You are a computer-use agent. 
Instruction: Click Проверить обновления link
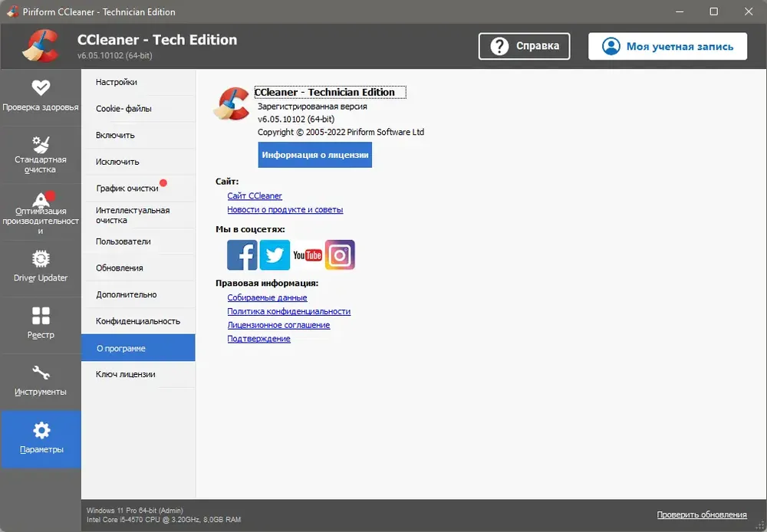click(702, 514)
